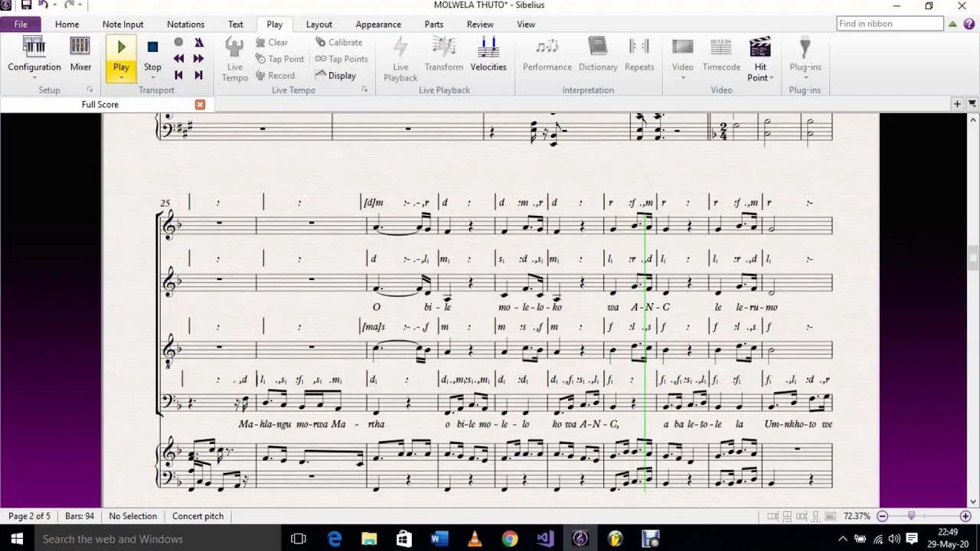980x551 pixels.
Task: Collapse the ribbon with the arrow icon
Action: [952, 24]
